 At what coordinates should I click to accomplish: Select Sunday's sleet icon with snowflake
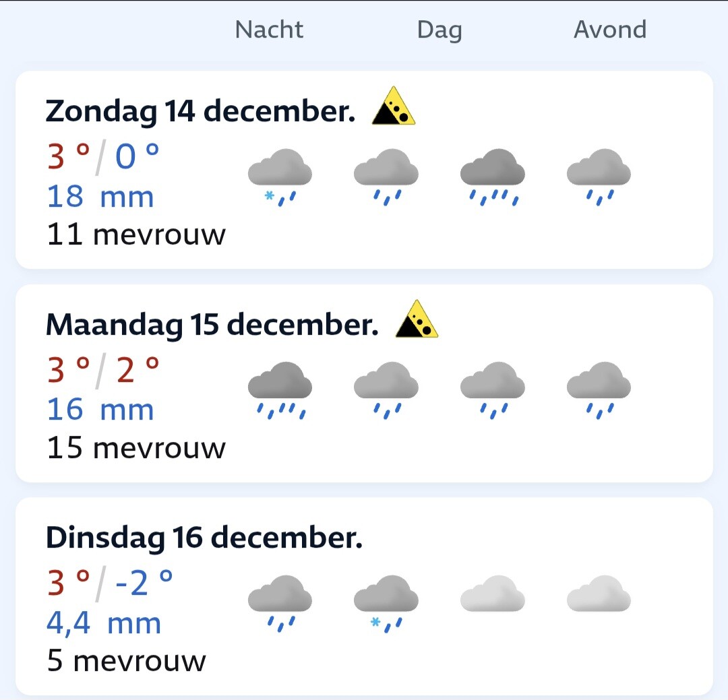(280, 176)
